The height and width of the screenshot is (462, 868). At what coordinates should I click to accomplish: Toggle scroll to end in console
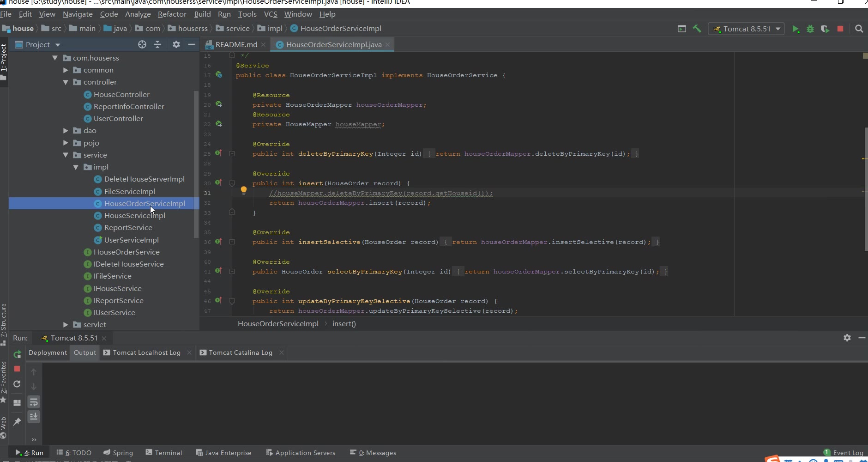click(x=34, y=417)
